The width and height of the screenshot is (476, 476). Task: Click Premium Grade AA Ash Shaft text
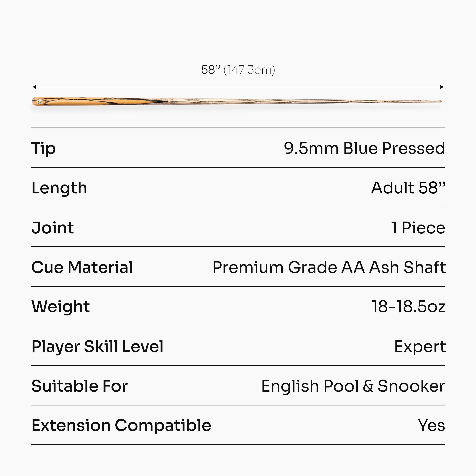coord(329,267)
